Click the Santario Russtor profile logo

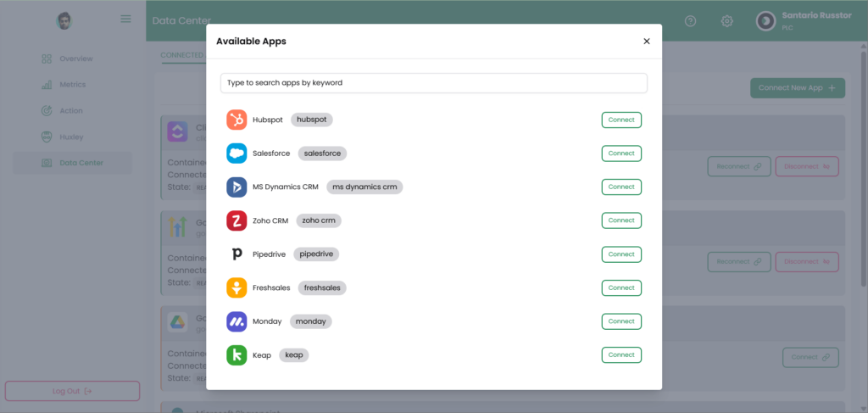(765, 21)
